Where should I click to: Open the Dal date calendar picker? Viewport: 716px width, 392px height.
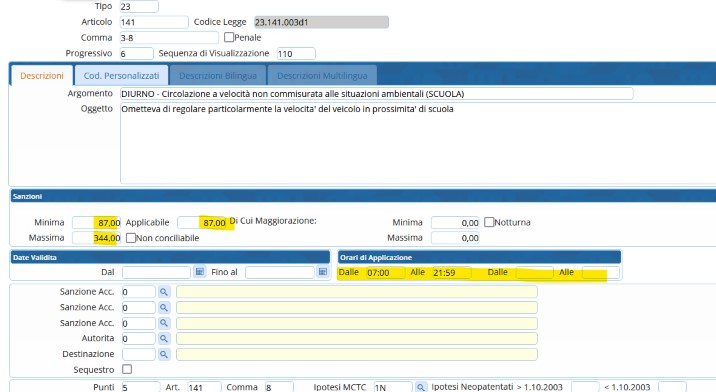(x=200, y=272)
